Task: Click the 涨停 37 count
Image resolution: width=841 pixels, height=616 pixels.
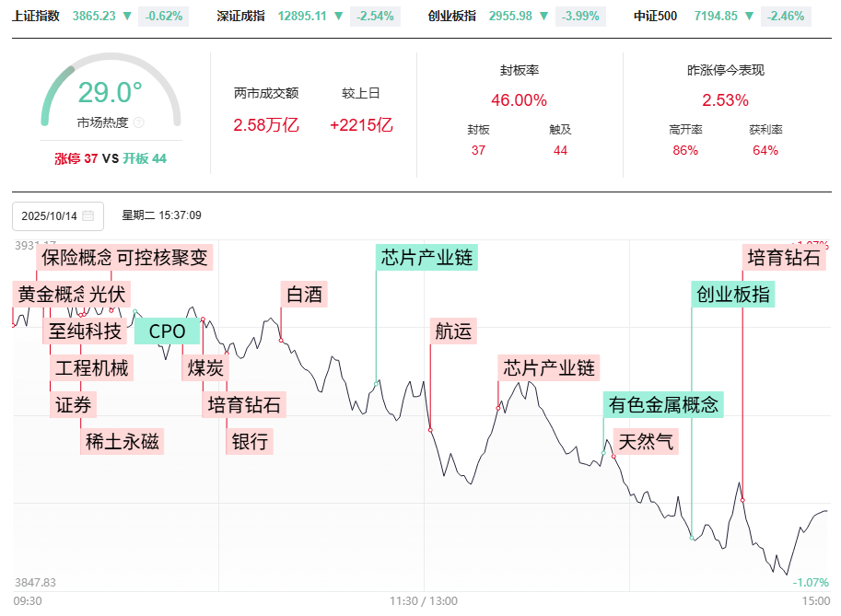Action: (x=76, y=158)
